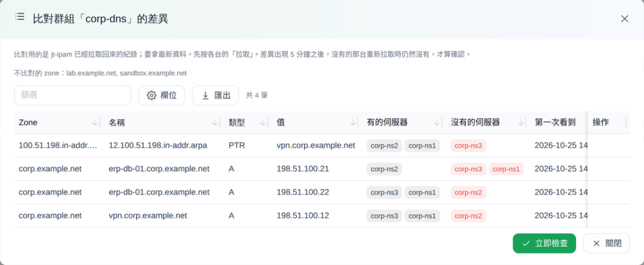The image size is (644, 265).
Task: Select the 12.100.51.198.in-addr.arpa name cell
Action: pos(158,145)
